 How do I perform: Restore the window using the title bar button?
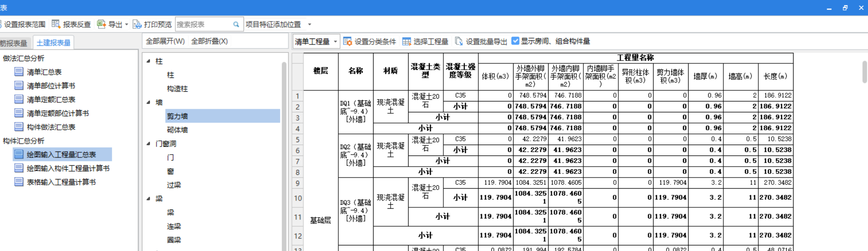[845, 8]
